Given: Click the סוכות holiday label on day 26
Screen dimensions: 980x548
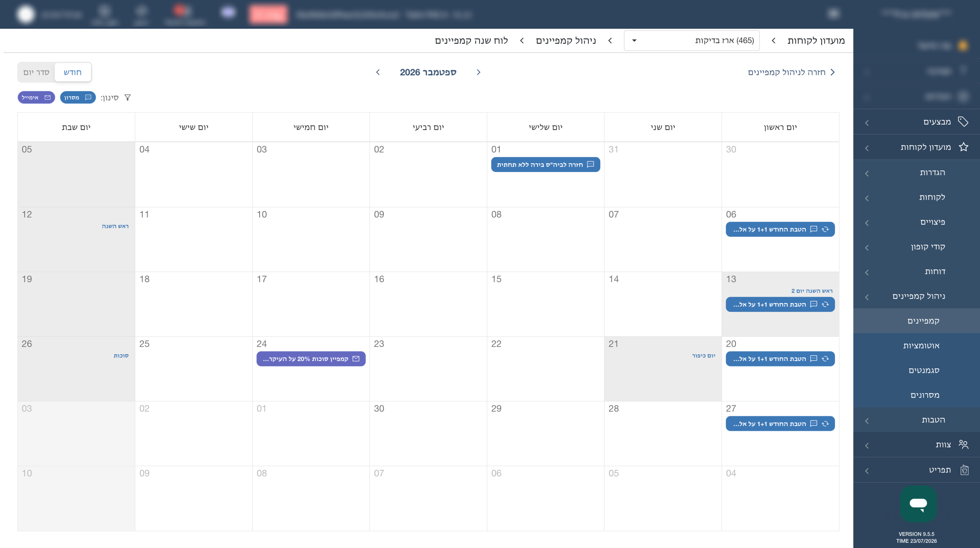Looking at the screenshot, I should click(x=121, y=355).
